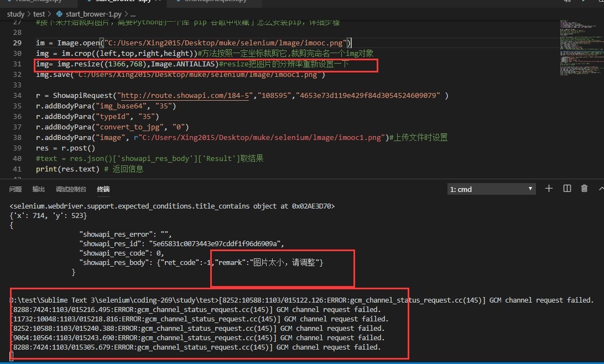
Task: Click line number 29 in gutter
Action: (x=17, y=43)
